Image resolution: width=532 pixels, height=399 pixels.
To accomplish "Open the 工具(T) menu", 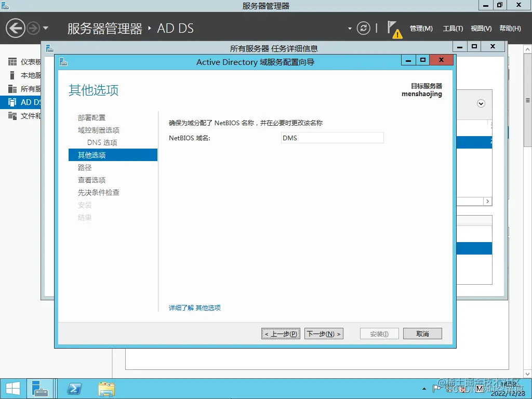I will point(453,29).
